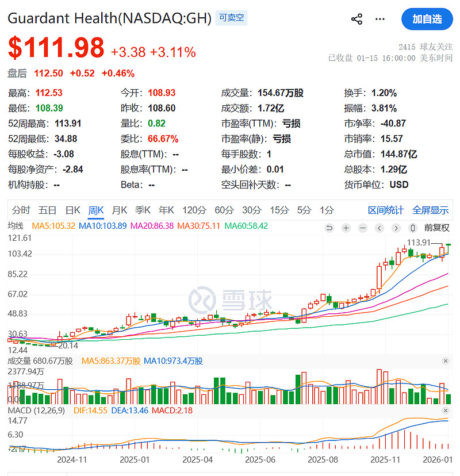Click the 20.14 low marker on chart

tap(68, 346)
